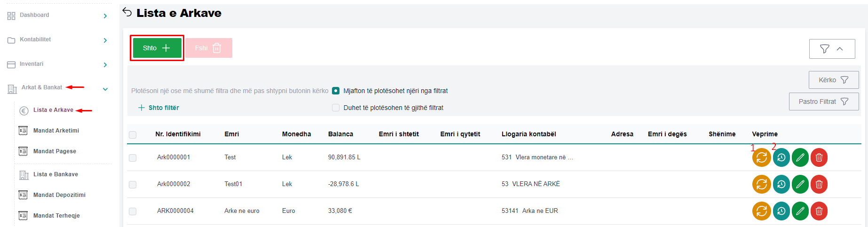Expand the Dashboard menu chevron
This screenshot has height=227, width=868.
tap(105, 16)
